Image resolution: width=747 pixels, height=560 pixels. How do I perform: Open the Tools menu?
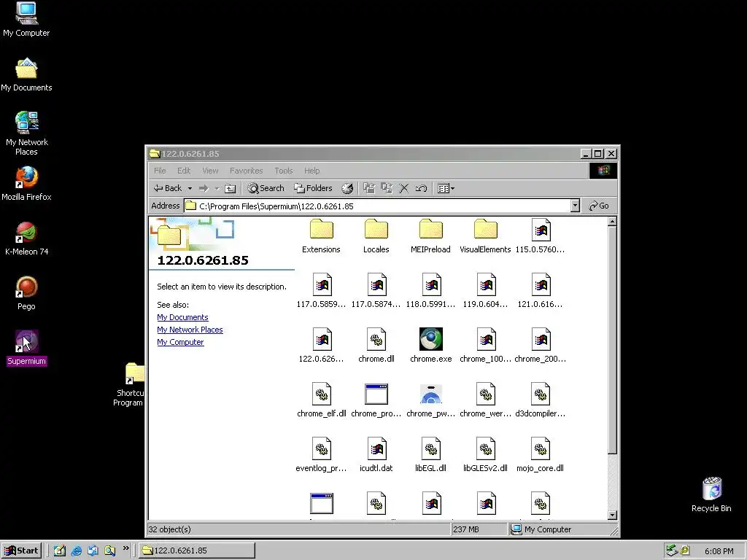coord(284,171)
